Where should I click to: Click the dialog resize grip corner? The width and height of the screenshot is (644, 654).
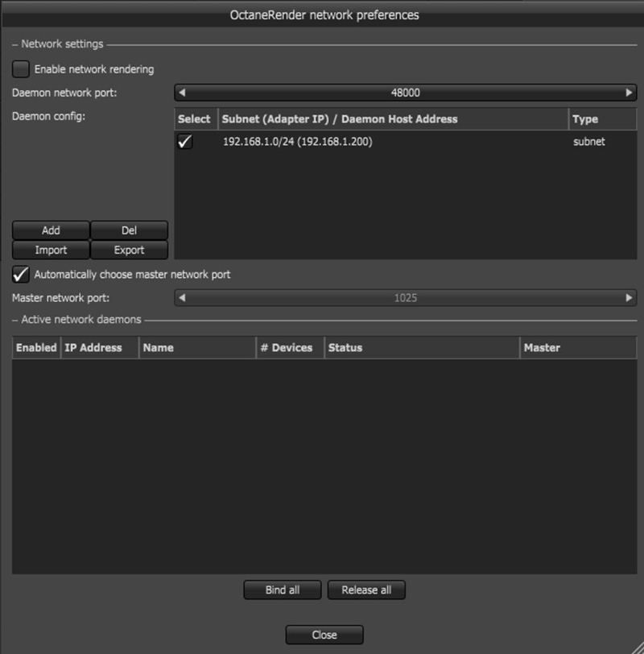point(638,648)
